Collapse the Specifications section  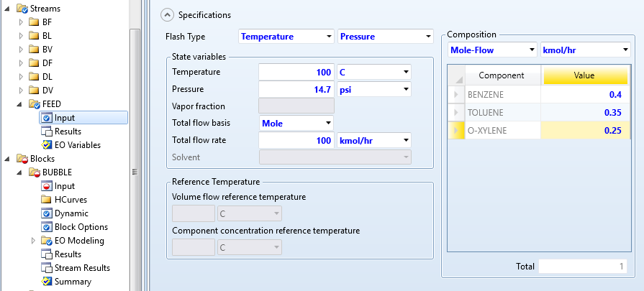(x=167, y=15)
